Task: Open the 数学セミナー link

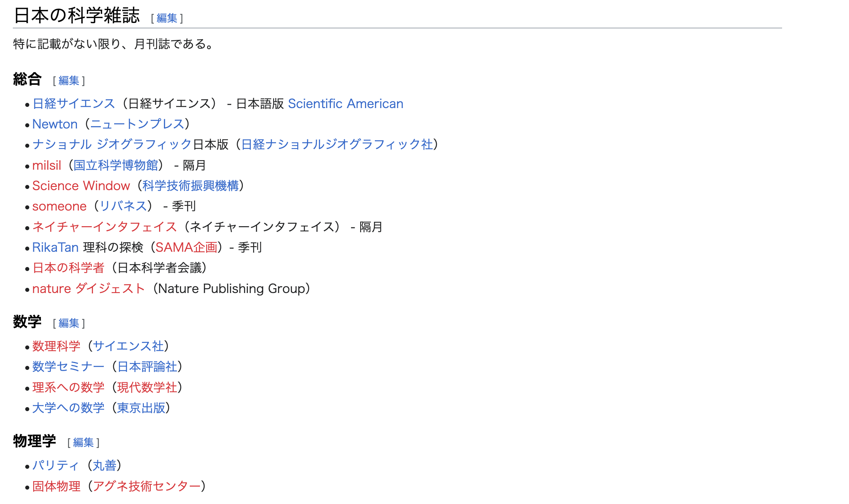Action: pyautogui.click(x=69, y=367)
